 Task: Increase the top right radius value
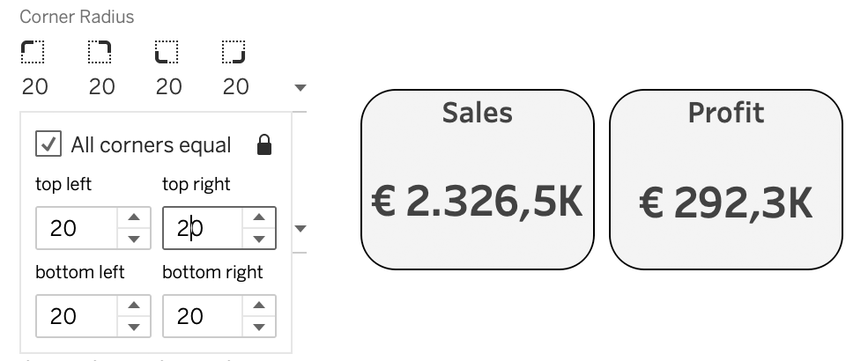tap(260, 218)
